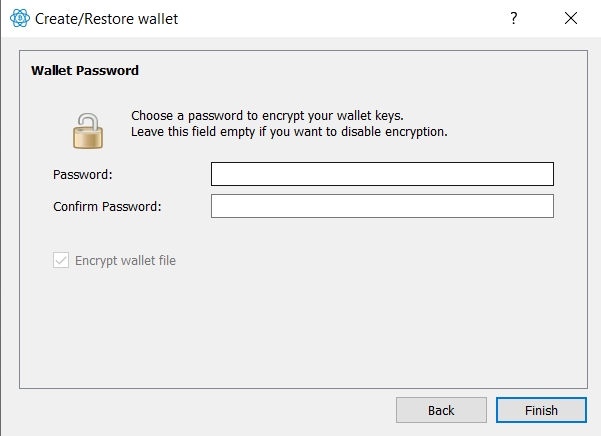This screenshot has width=601, height=436.
Task: Click the "Create/Restore wallet" window title text
Action: 107,18
